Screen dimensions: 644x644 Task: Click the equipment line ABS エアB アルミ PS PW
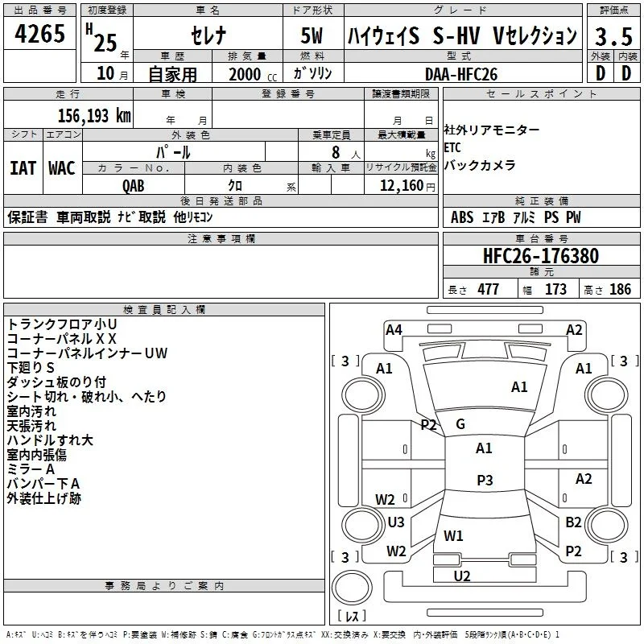[516, 217]
